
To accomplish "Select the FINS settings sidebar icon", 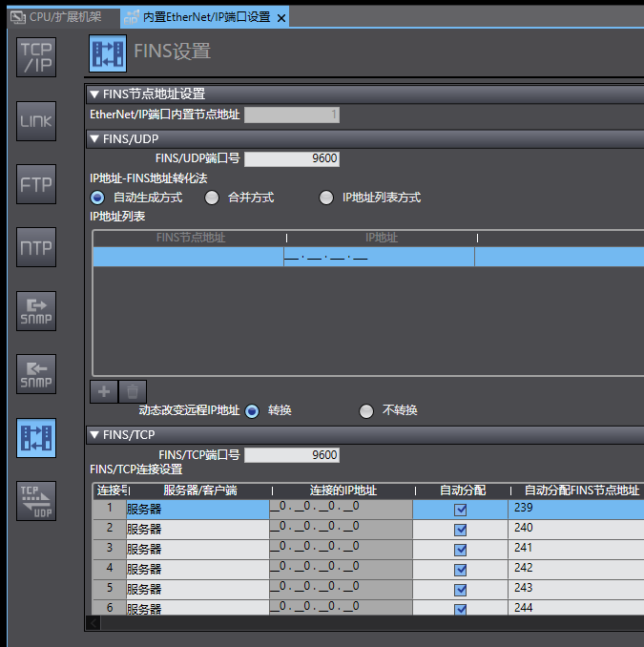I will [x=37, y=437].
